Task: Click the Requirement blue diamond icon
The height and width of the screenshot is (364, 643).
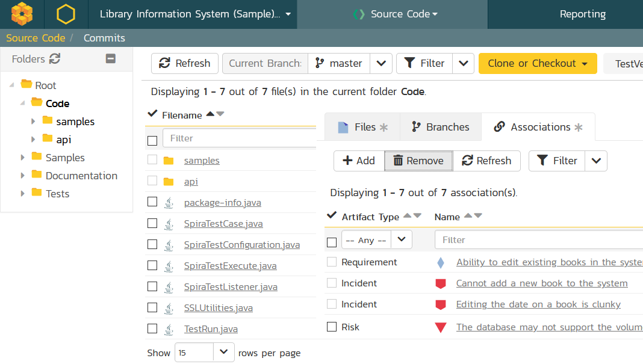Action: [441, 262]
